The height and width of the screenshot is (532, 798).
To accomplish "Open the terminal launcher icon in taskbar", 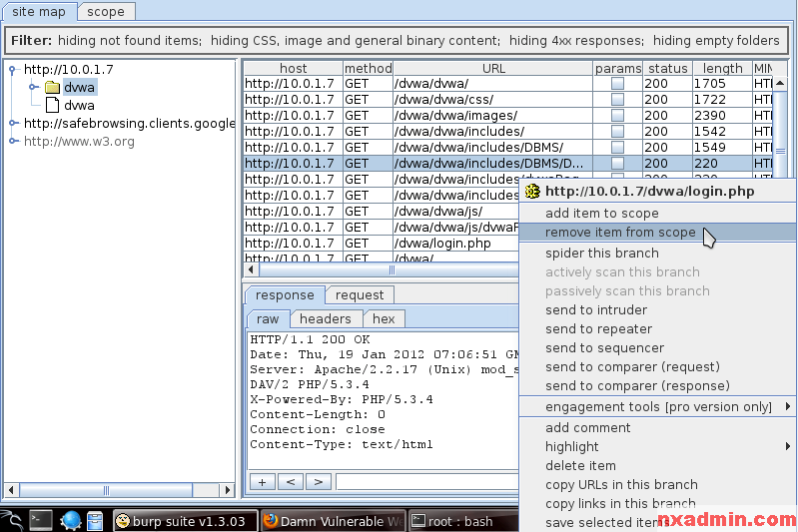I will tap(41, 520).
